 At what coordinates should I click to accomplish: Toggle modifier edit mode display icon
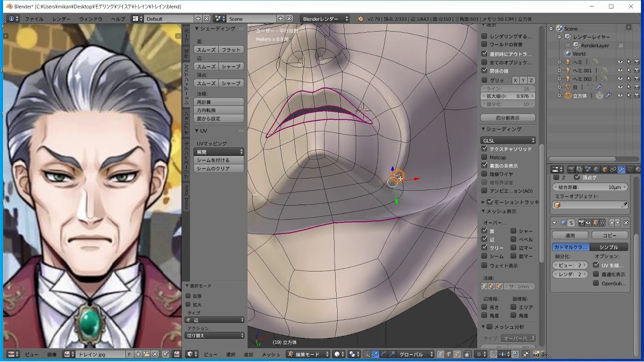point(595,223)
